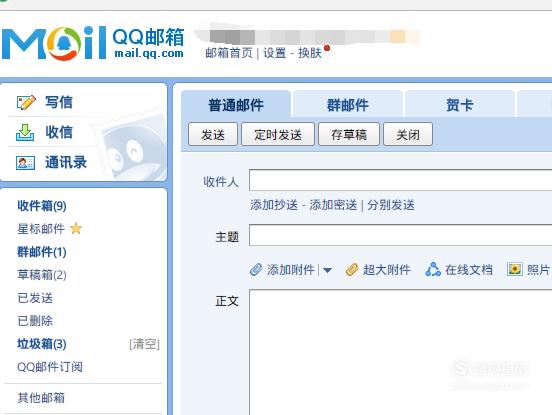The height and width of the screenshot is (415, 552).
Task: Click the 添加抄送 link
Action: coord(274,205)
